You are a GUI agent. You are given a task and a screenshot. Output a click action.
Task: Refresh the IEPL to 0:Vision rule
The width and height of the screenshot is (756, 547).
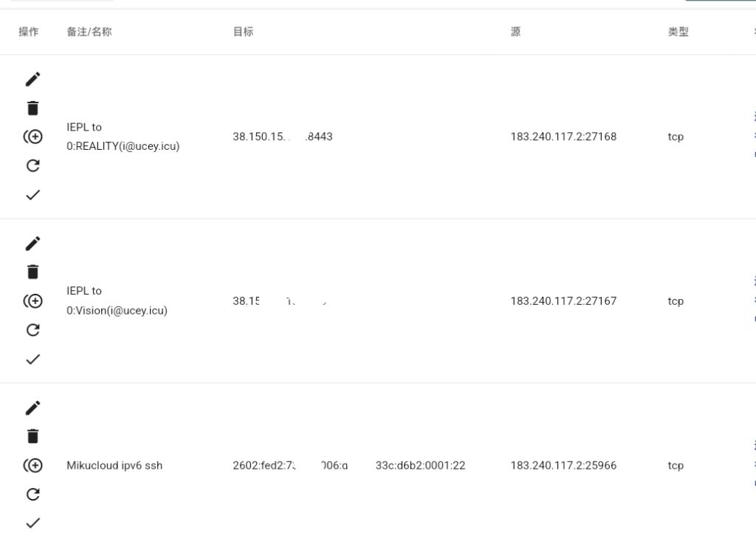point(32,330)
